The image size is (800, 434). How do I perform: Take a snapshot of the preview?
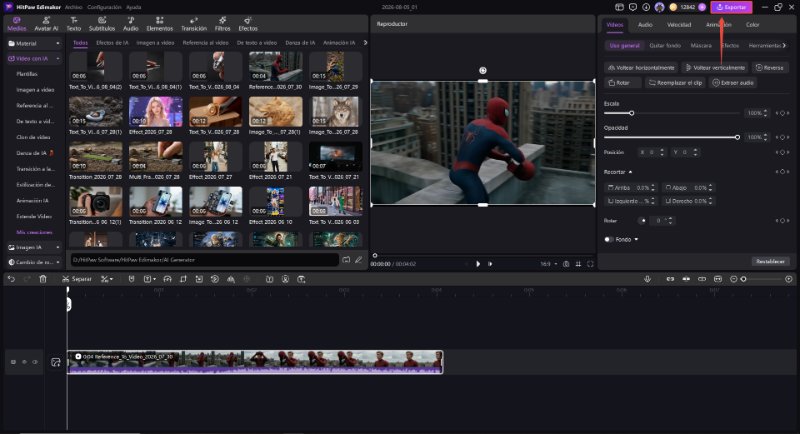point(566,264)
